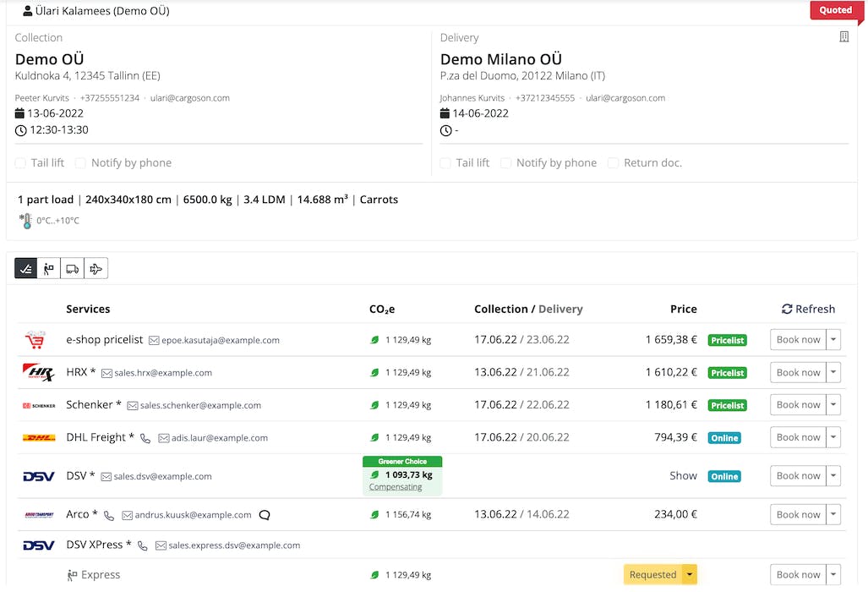Expand Book now dropdown for HRX
Screen dimensions: 868x592
coord(833,372)
